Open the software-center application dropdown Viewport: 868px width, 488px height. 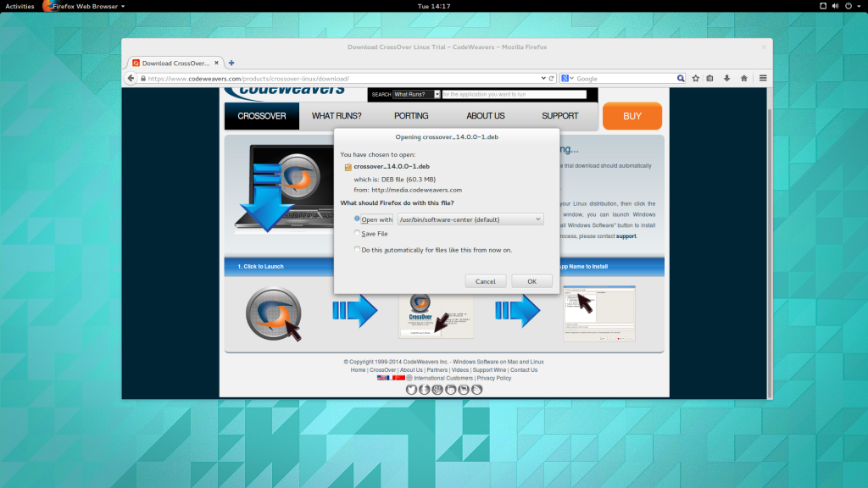(x=470, y=219)
